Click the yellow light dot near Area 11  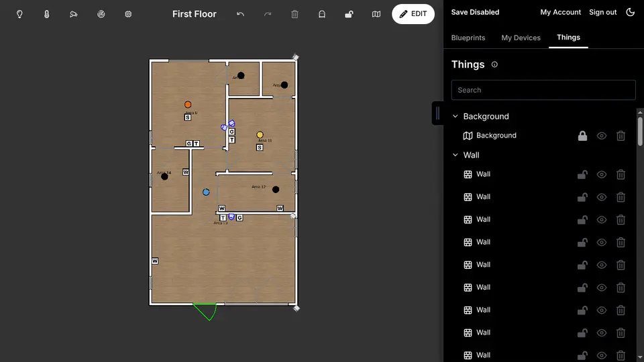click(x=260, y=135)
